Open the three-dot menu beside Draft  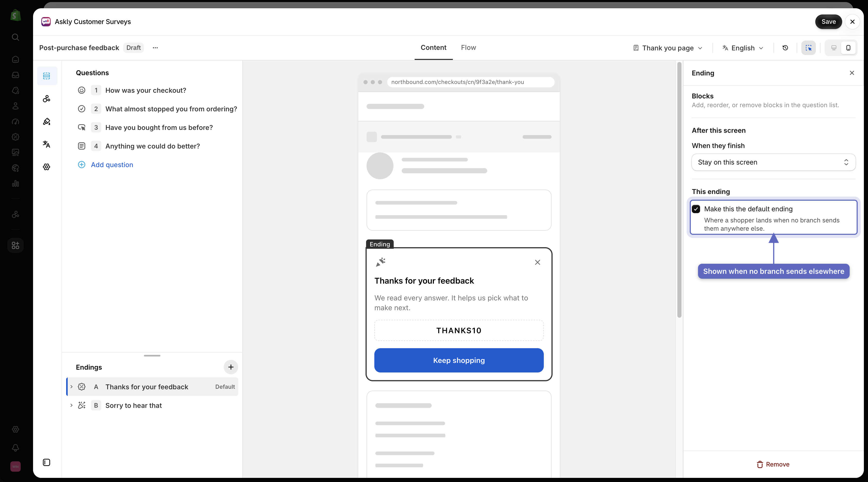[155, 48]
